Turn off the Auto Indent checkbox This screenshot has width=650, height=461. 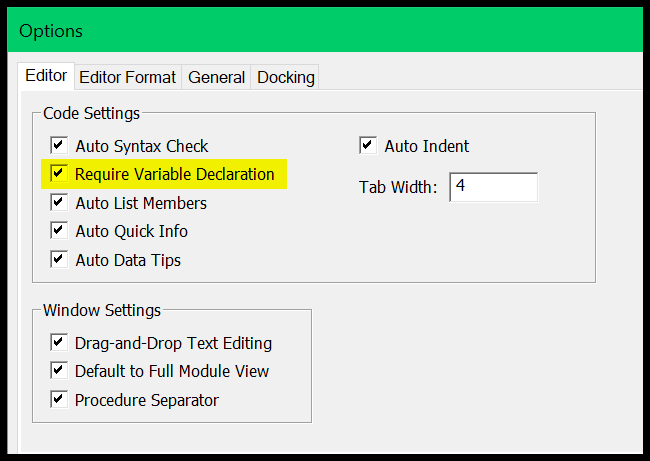(368, 146)
